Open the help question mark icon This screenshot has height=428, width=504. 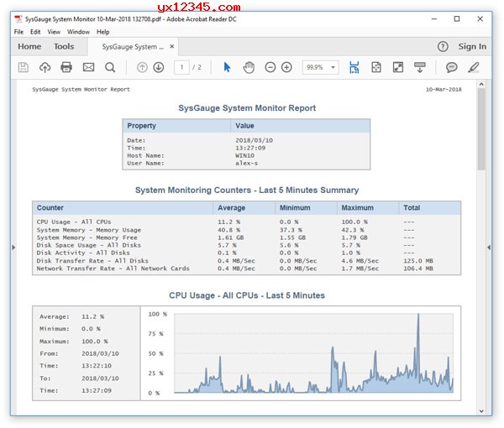tap(443, 46)
